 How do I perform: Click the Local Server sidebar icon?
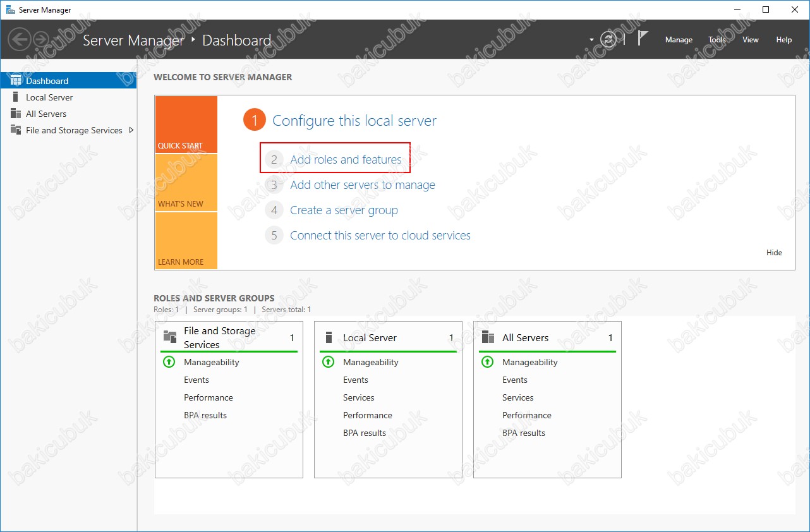[16, 97]
